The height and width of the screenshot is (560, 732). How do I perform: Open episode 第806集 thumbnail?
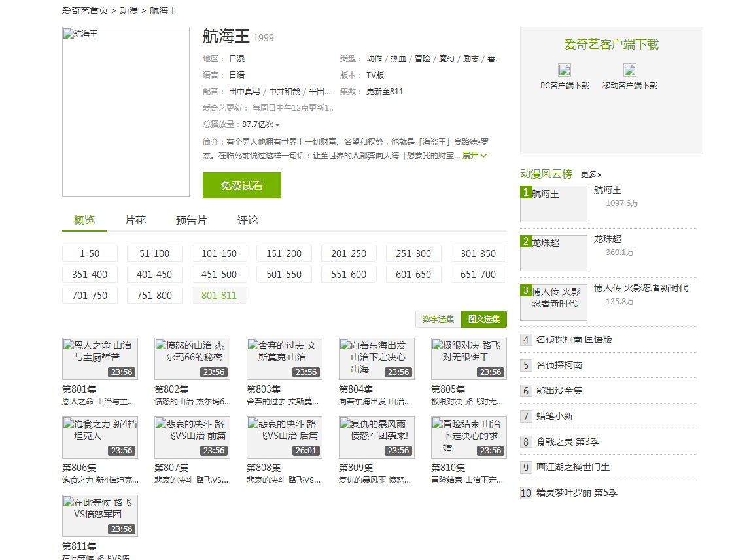tap(100, 437)
